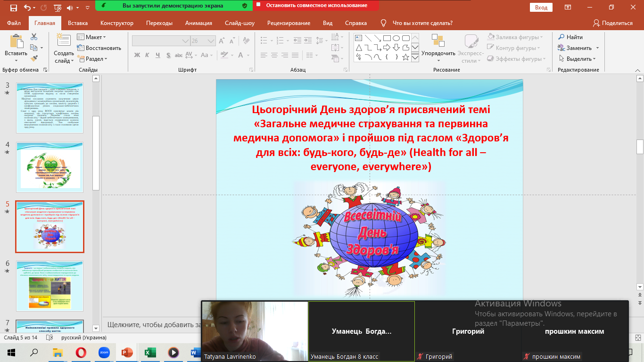The height and width of the screenshot is (362, 644).
Task: Expand the shapes gallery with More arrow
Action: pyautogui.click(x=415, y=58)
